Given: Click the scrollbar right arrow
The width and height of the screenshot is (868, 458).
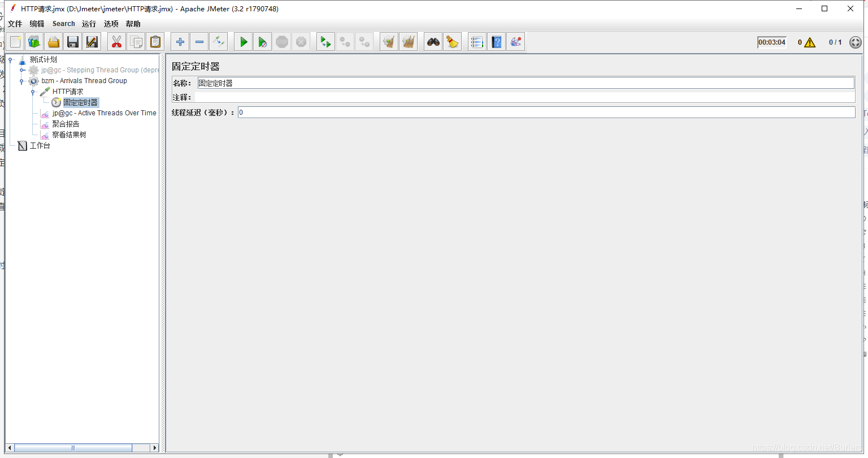Looking at the screenshot, I should pyautogui.click(x=155, y=448).
